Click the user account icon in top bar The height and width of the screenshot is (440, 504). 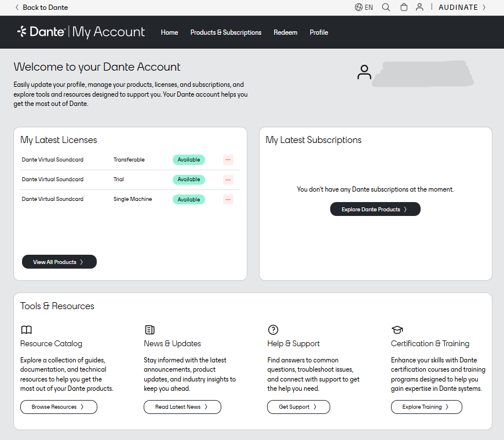(419, 7)
